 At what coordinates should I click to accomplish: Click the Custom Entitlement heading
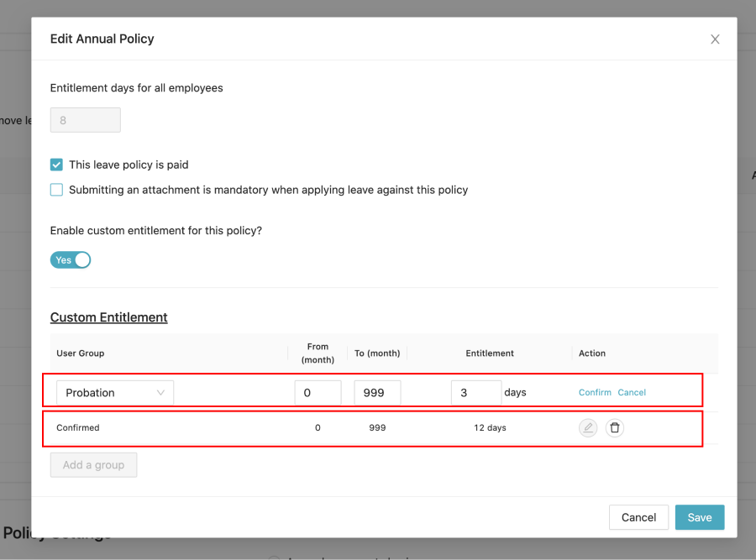pyautogui.click(x=109, y=317)
